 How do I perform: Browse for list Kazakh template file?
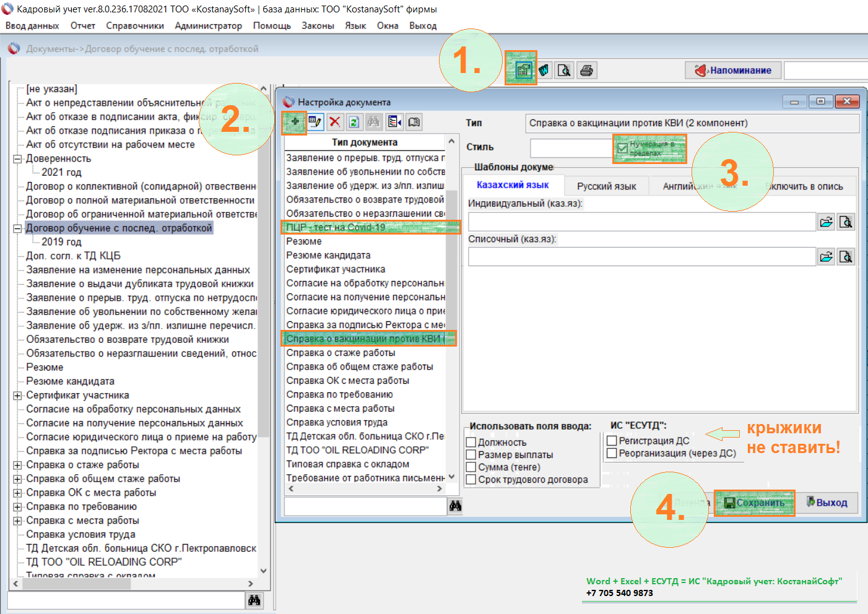click(x=827, y=256)
